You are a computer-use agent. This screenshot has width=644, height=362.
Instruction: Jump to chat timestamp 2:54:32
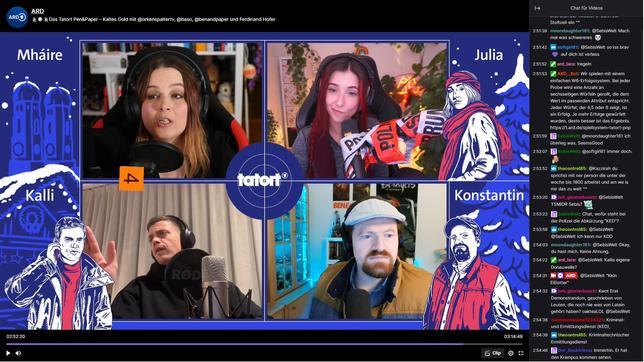pyautogui.click(x=540, y=291)
